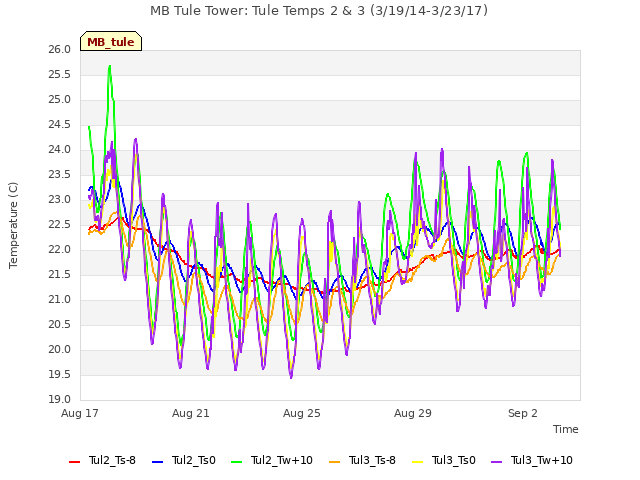Viewport: 640px width, 480px height.
Task: Click the 23.0 y-axis tick label
Action: (60, 200)
